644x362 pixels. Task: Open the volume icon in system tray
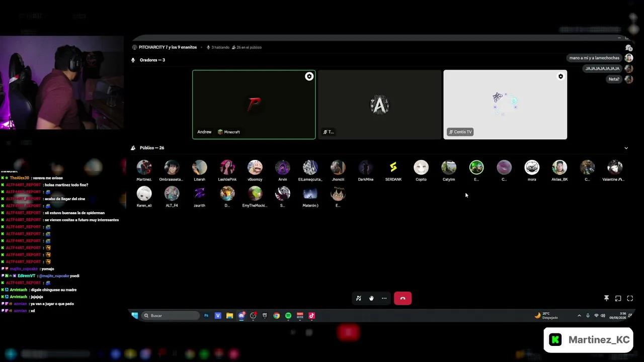click(603, 316)
